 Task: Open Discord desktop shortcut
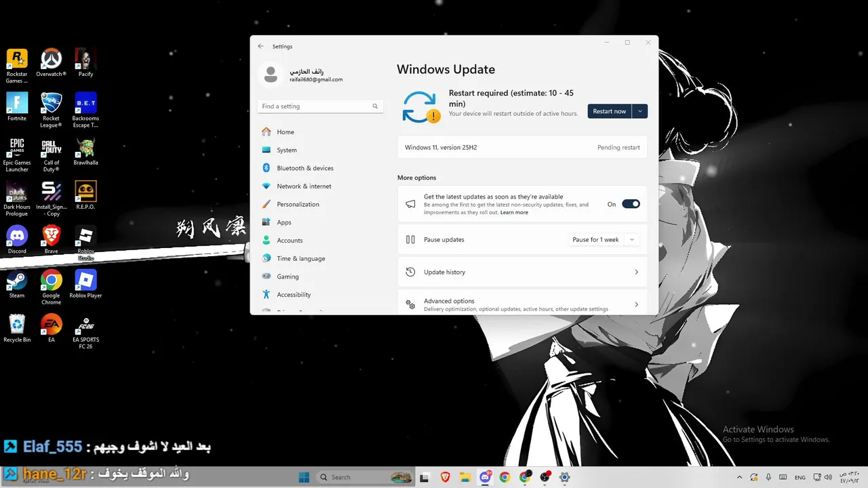tap(17, 239)
